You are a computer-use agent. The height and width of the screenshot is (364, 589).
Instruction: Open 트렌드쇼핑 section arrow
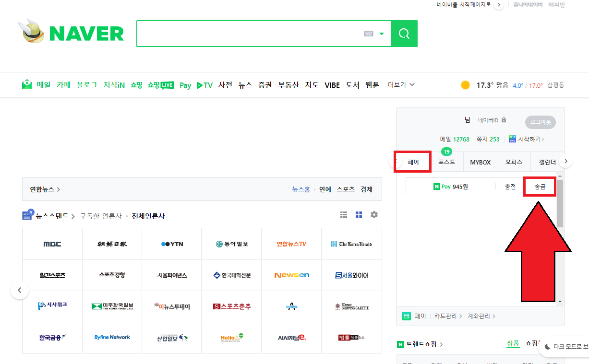pyautogui.click(x=441, y=344)
